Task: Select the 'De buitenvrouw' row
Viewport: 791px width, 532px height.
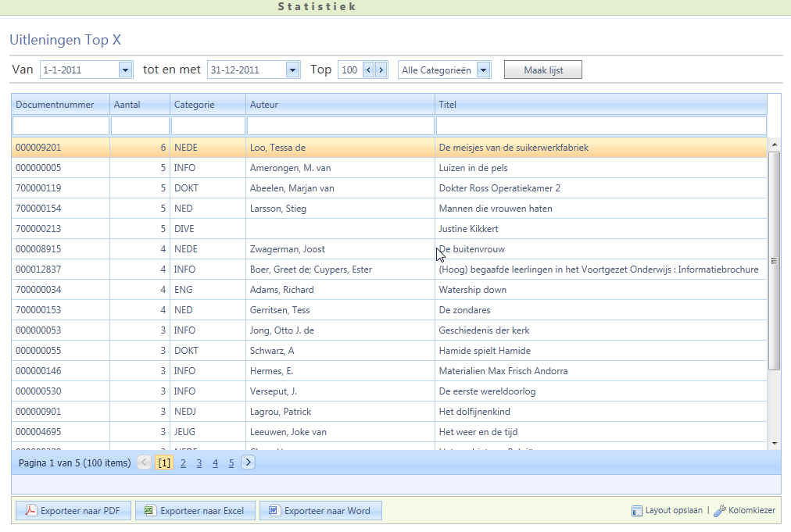Action: pos(389,249)
